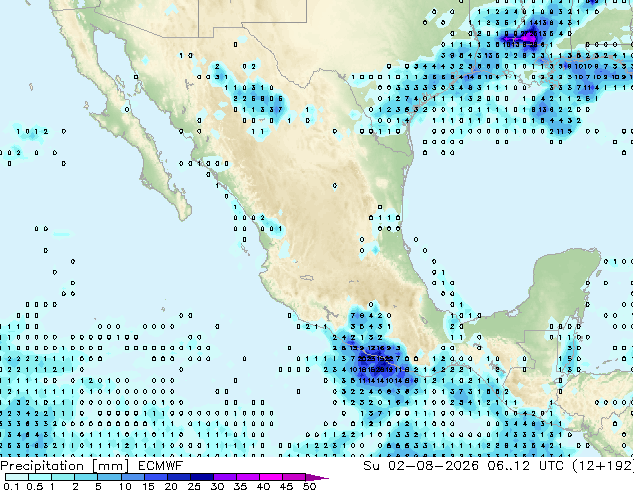This screenshot has width=634, height=490.
Task: Click the date 'Su 02-08-2026' text
Action: click(421, 466)
